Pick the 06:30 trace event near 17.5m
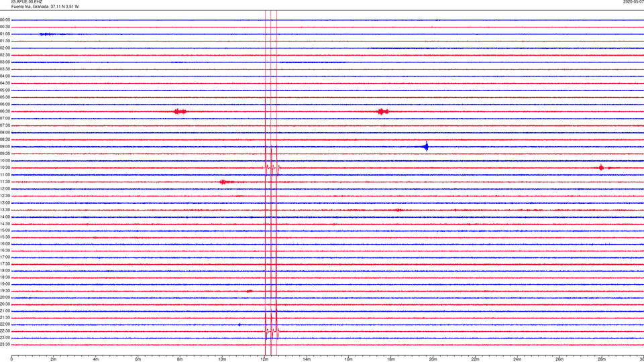The height and width of the screenshot is (362, 644). click(x=382, y=112)
